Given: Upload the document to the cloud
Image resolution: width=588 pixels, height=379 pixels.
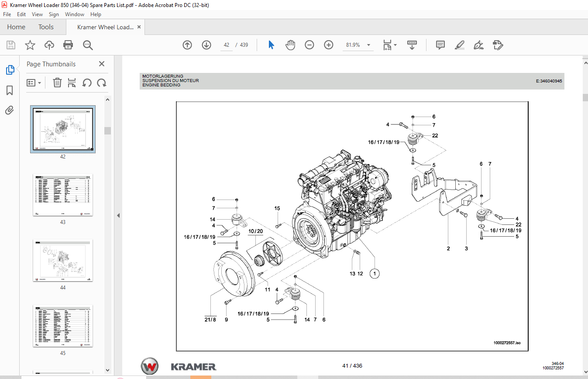Looking at the screenshot, I should click(x=49, y=45).
